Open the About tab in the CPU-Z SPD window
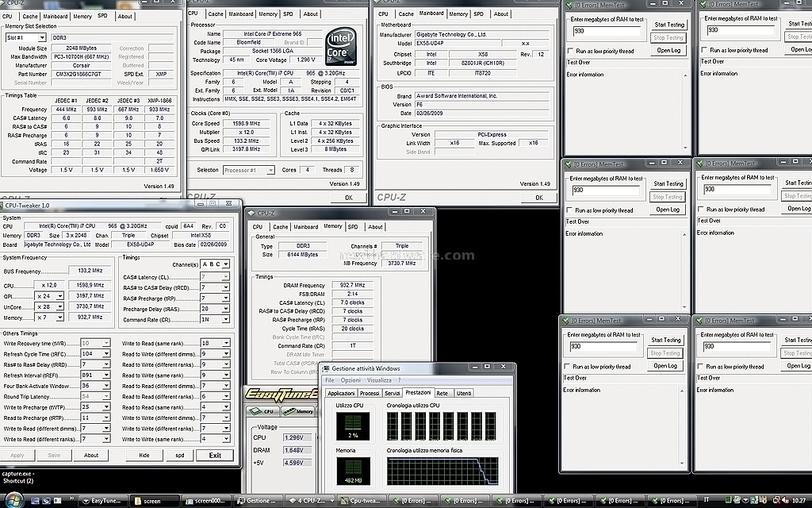This screenshot has width=812, height=508. pos(124,17)
